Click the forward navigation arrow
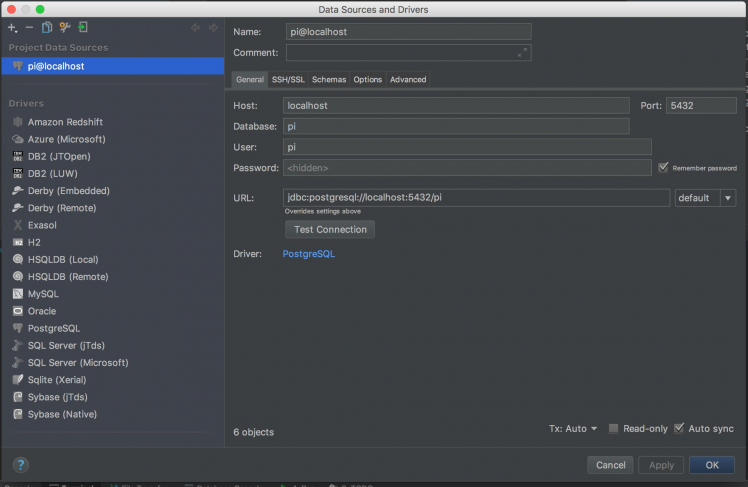 coord(213,28)
